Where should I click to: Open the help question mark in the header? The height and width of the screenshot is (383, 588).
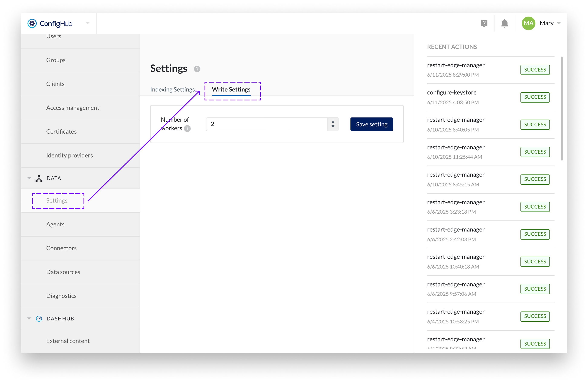pyautogui.click(x=484, y=23)
